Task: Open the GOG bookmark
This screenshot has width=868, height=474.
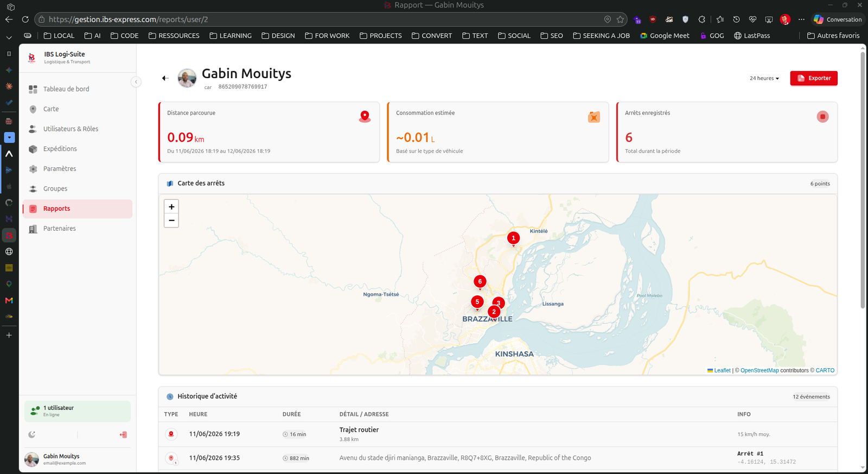Action: click(x=712, y=36)
